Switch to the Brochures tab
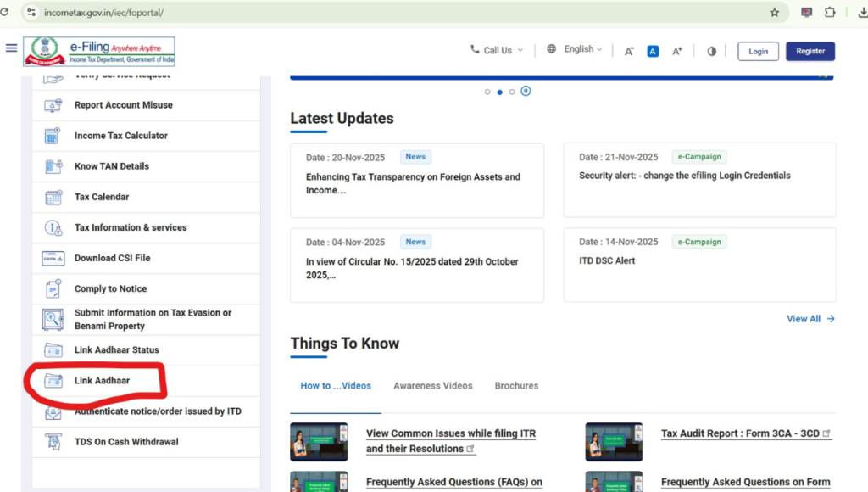The height and width of the screenshot is (492, 868). pos(516,386)
